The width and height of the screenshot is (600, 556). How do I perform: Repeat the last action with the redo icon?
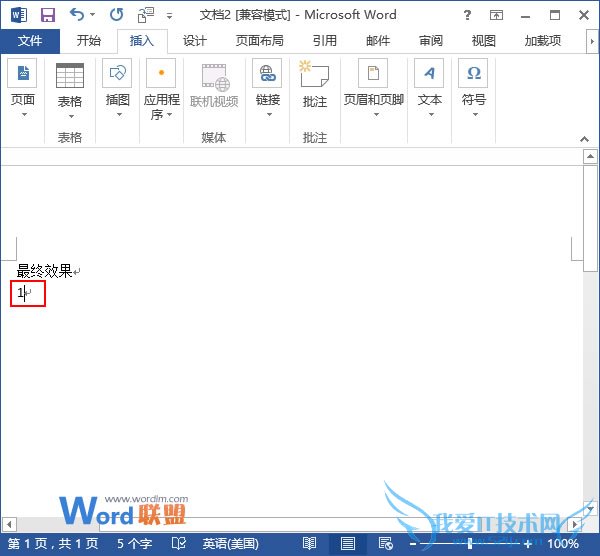coord(116,15)
